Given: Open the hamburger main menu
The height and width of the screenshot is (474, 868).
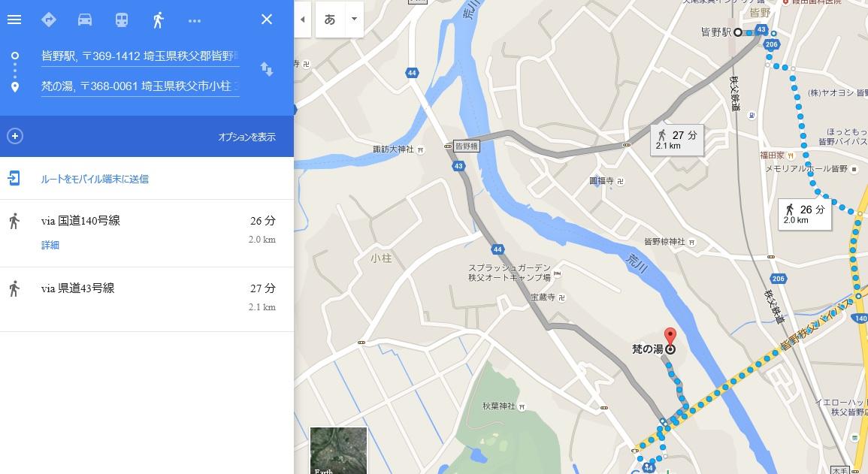Looking at the screenshot, I should [x=14, y=20].
